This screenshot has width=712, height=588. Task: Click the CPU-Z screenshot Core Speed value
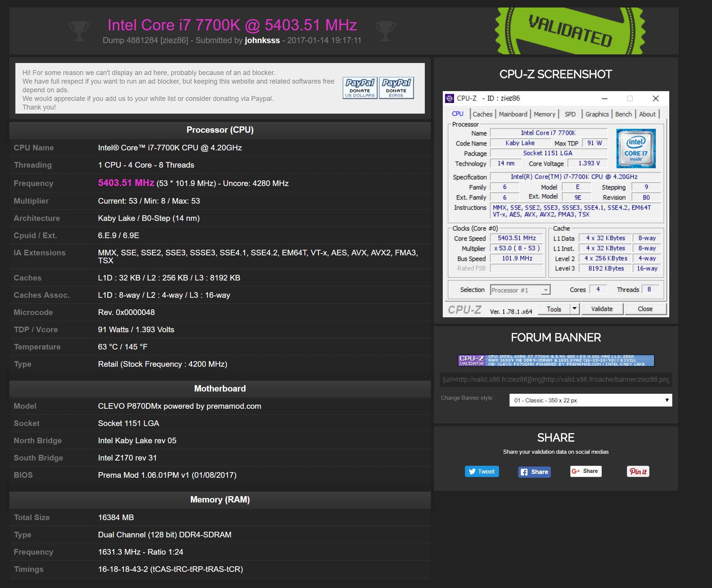[x=517, y=238]
